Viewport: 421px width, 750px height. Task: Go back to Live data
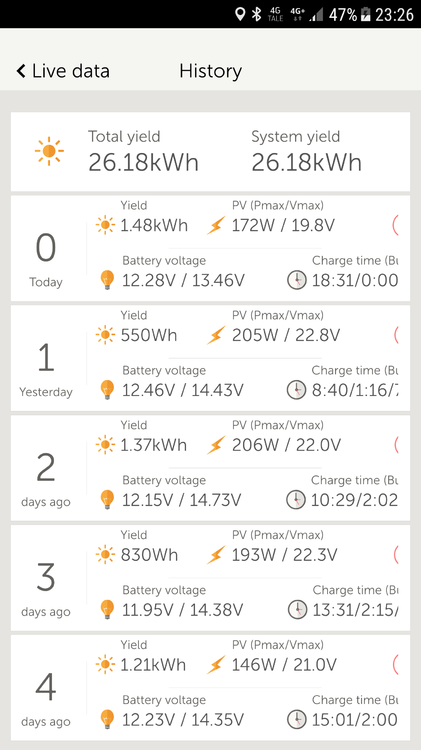click(63, 71)
